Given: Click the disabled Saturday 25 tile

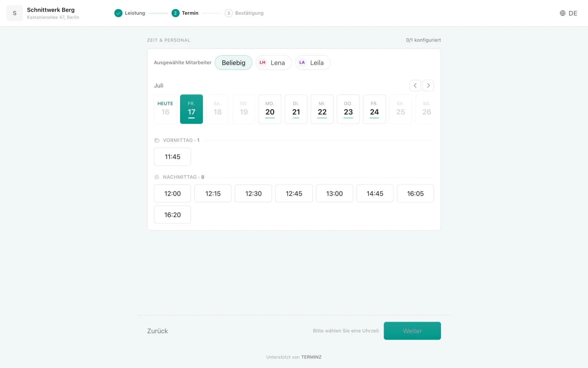Looking at the screenshot, I should click(x=400, y=109).
